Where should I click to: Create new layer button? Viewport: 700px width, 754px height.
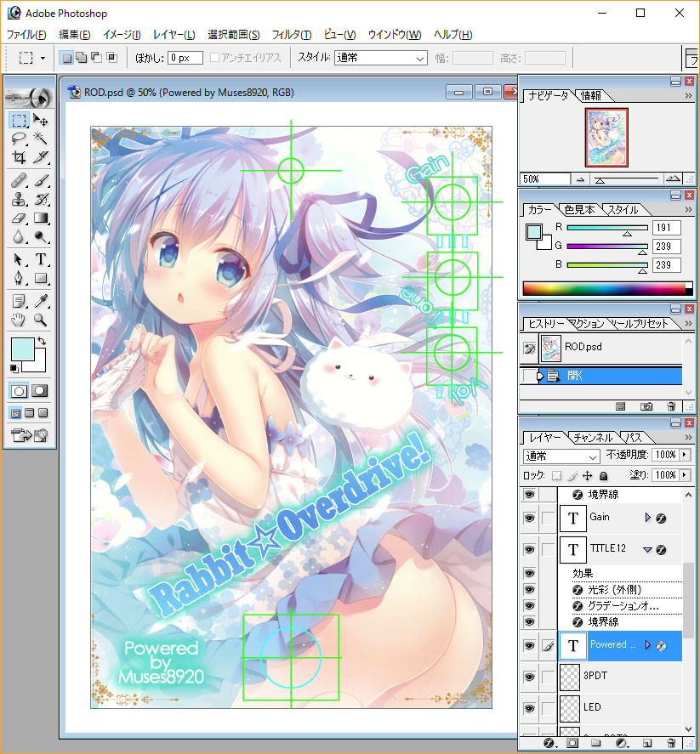point(647,743)
